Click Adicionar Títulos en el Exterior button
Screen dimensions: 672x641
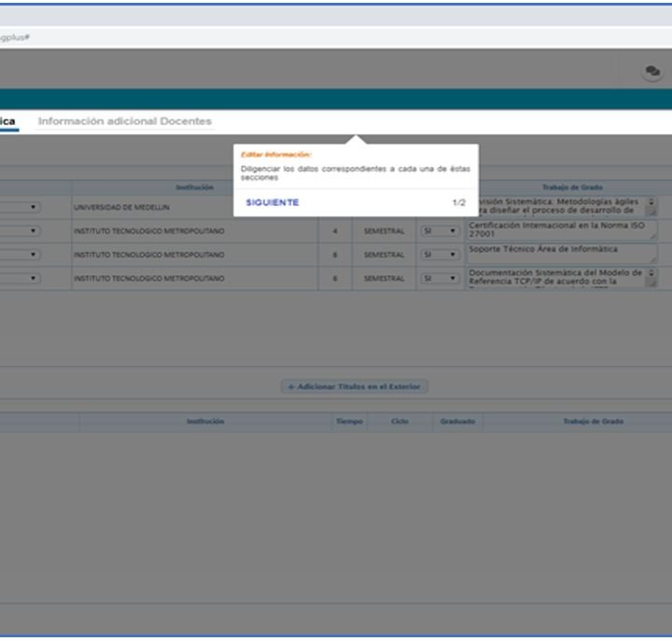point(355,387)
